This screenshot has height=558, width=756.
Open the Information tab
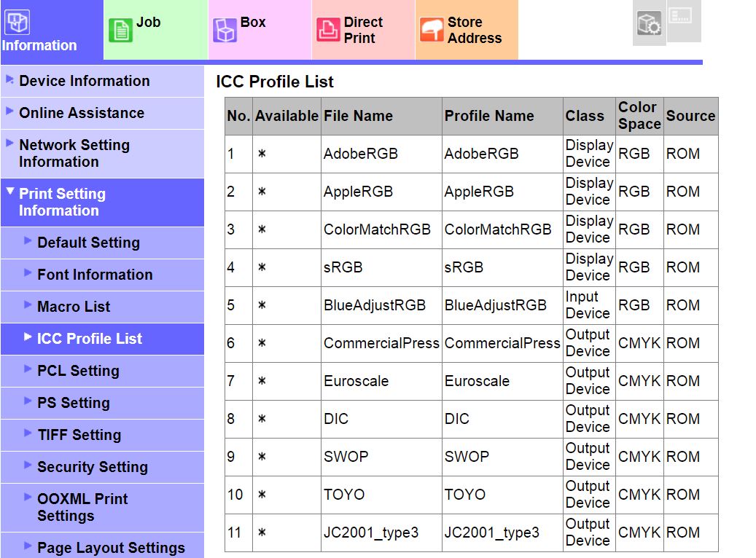point(52,30)
